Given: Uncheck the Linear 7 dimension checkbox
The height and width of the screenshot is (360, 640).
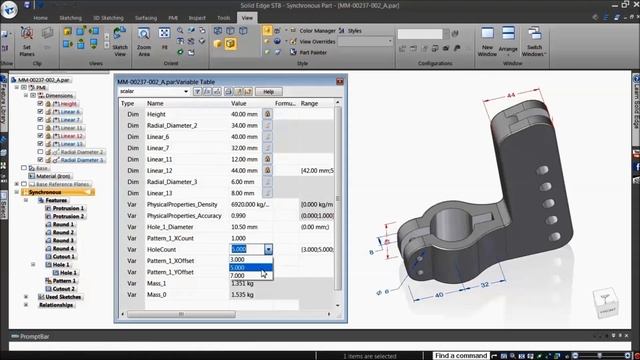Looking at the screenshot, I should (x=40, y=120).
